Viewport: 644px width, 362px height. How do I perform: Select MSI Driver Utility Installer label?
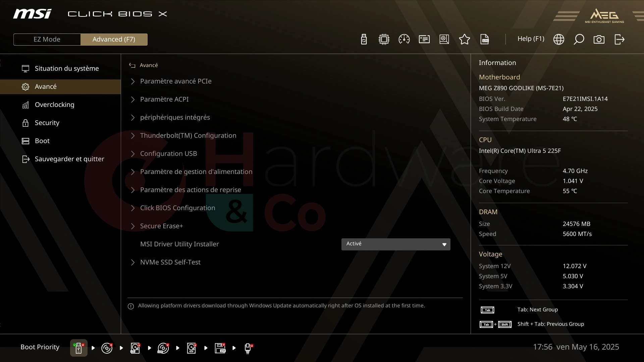point(179,244)
